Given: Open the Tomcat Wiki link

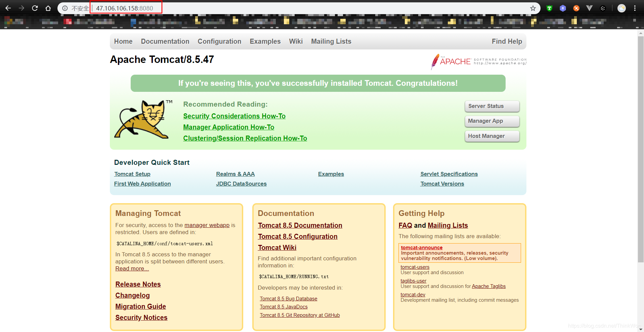Looking at the screenshot, I should tap(277, 248).
